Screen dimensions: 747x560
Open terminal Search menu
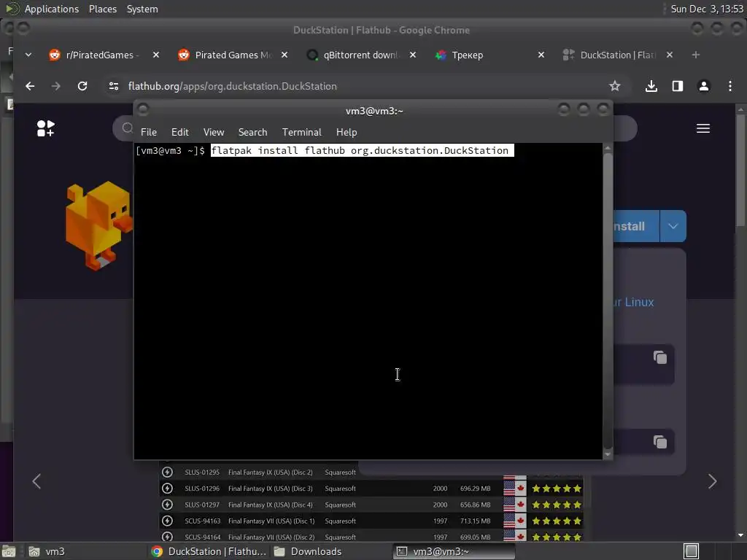click(x=252, y=133)
